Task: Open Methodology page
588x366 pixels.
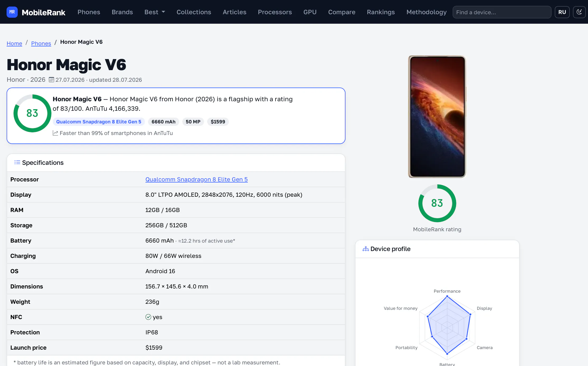Action: [426, 12]
